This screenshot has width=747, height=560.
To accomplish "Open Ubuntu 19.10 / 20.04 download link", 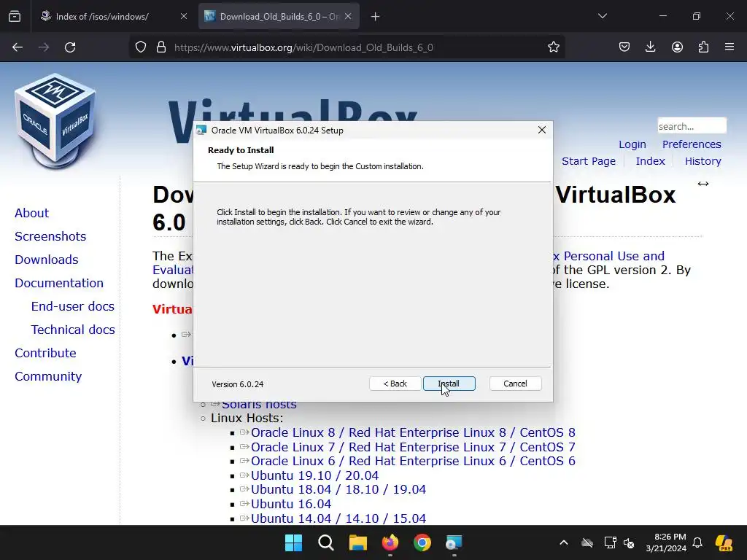I will click(314, 475).
